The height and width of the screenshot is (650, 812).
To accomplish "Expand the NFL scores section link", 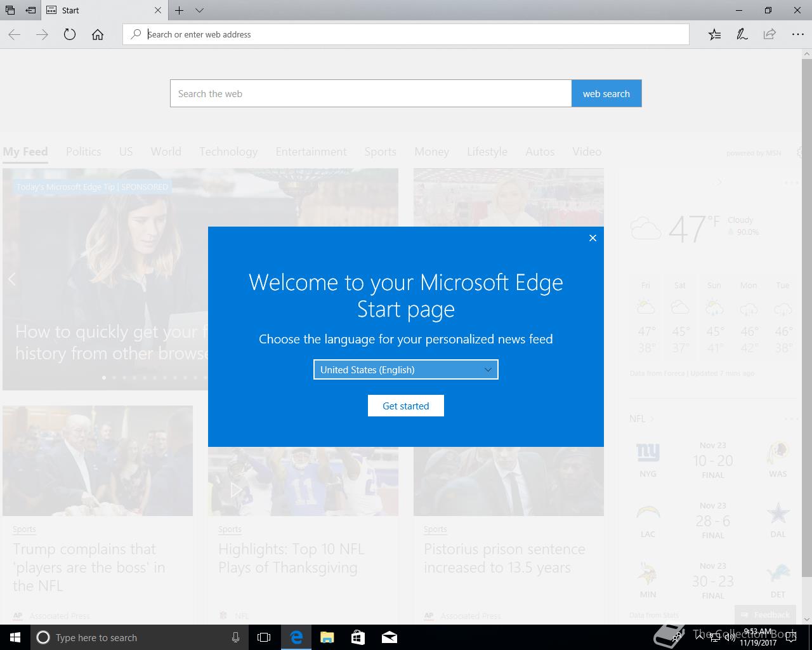I will (641, 419).
